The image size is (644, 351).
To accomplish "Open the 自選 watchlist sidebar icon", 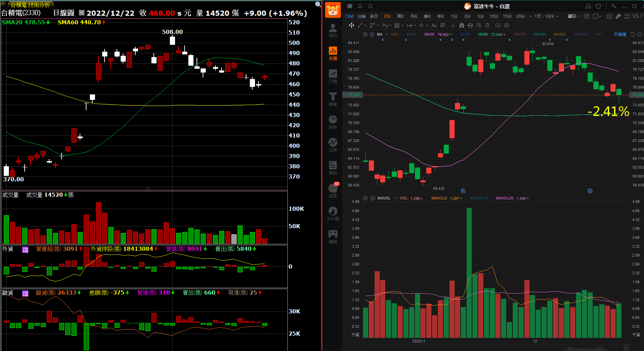I will (333, 53).
